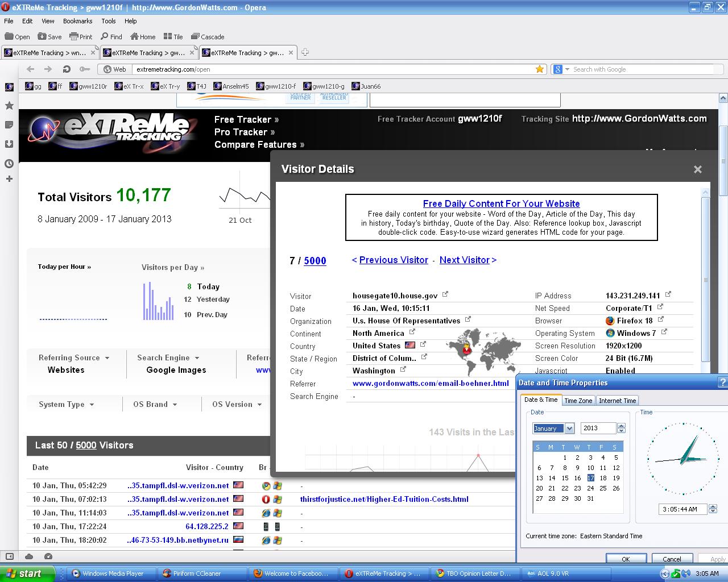Viewport: 728px width, 582px height.
Task: Click the password wand key icon
Action: [85, 69]
